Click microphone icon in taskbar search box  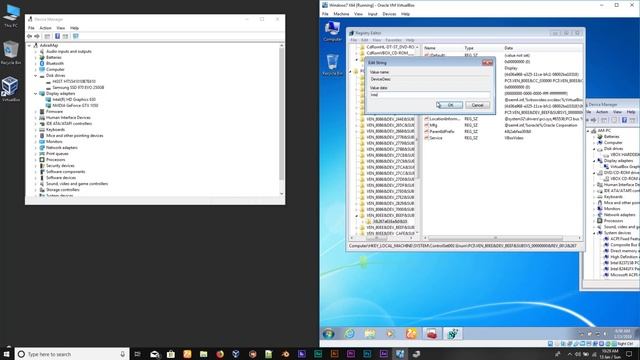pos(122,354)
